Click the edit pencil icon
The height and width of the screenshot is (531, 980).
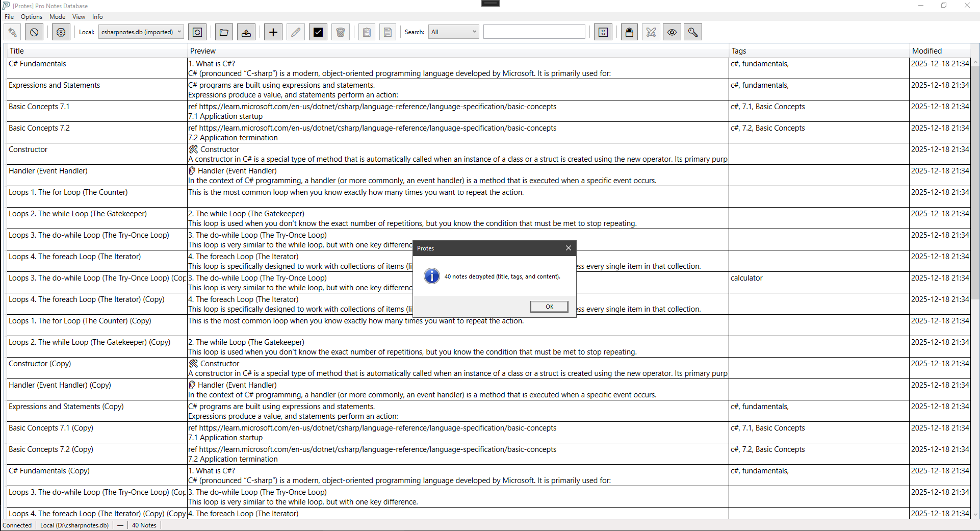point(296,32)
